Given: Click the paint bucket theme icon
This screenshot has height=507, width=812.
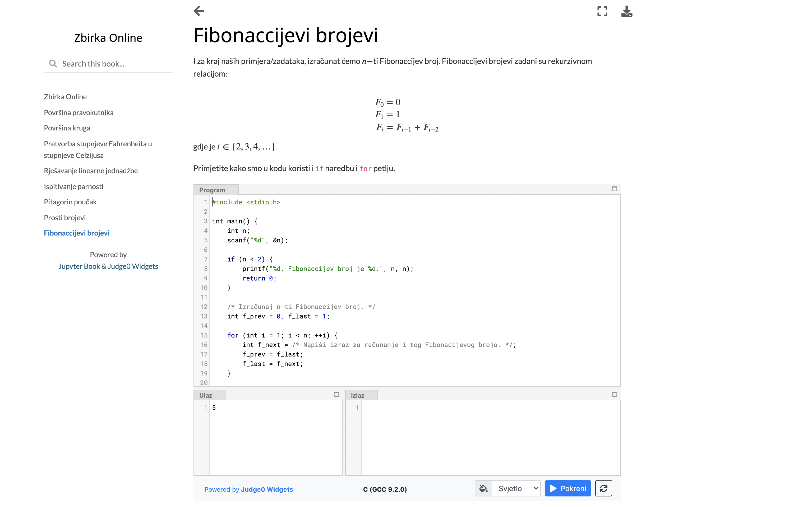Looking at the screenshot, I should click(x=483, y=489).
